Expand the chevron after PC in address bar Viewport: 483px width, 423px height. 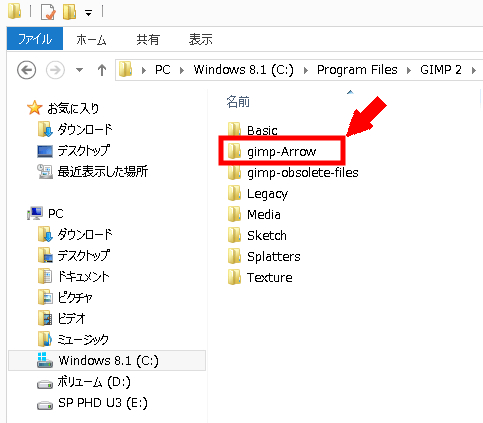click(182, 70)
